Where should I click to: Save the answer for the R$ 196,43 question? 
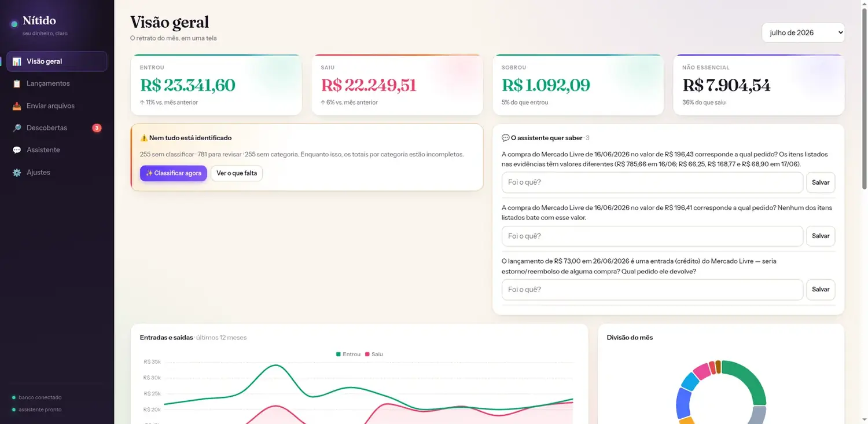[821, 182]
